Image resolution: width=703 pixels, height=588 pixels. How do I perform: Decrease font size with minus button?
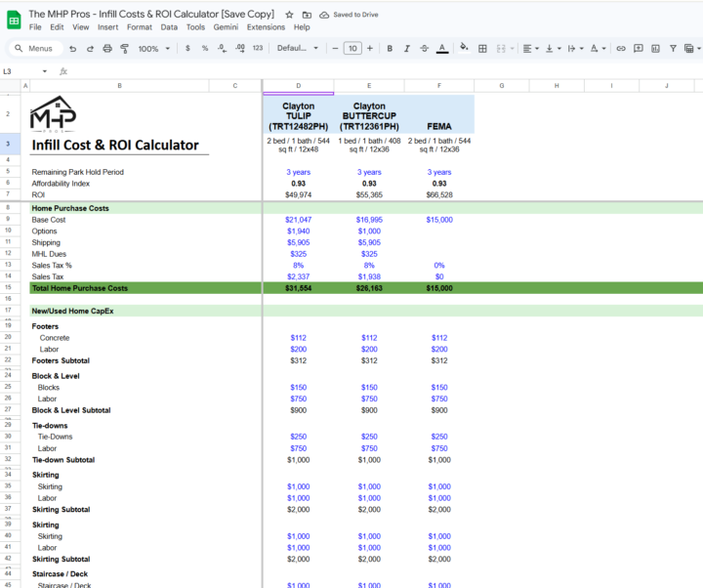tap(335, 48)
